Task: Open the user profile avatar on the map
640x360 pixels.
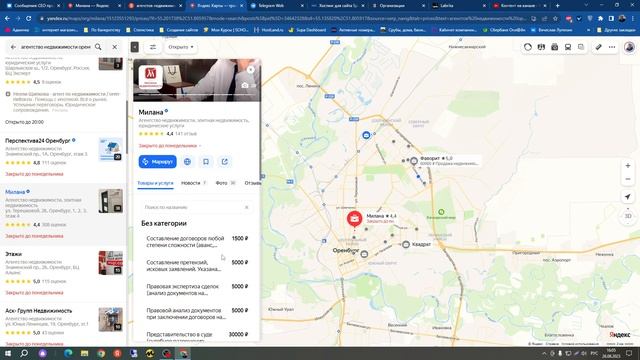Action: [629, 47]
